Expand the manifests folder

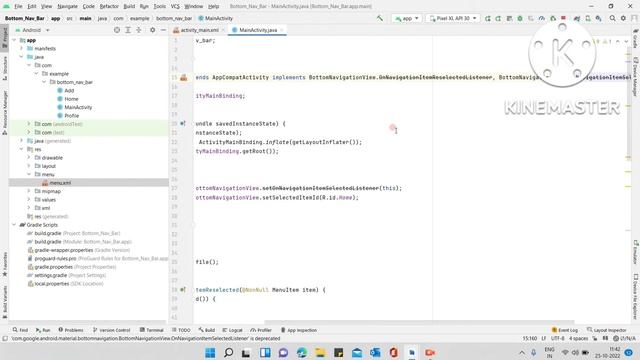pyautogui.click(x=22, y=48)
